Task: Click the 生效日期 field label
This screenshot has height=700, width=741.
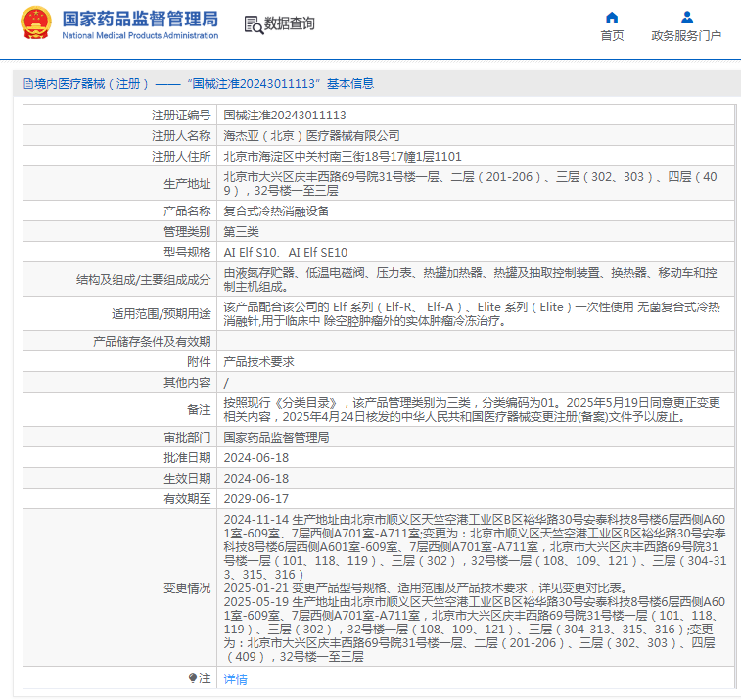Action: tap(187, 479)
